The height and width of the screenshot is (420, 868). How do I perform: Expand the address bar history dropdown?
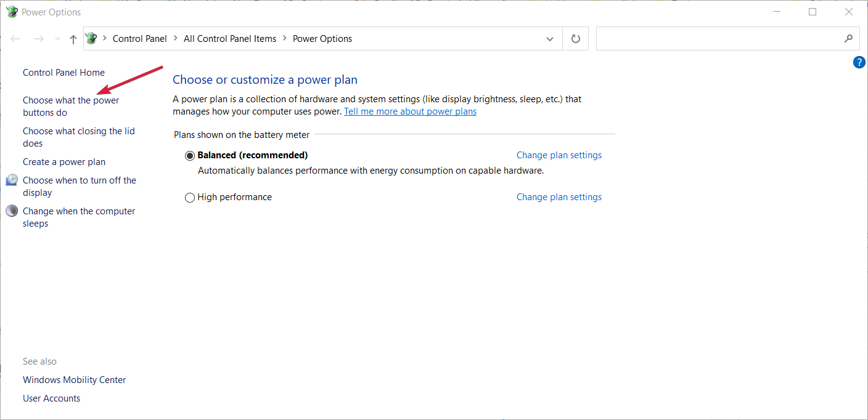tap(550, 39)
